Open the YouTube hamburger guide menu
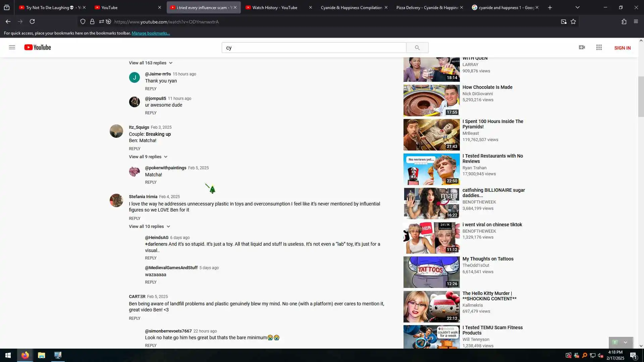The width and height of the screenshot is (644, 362). [12, 47]
